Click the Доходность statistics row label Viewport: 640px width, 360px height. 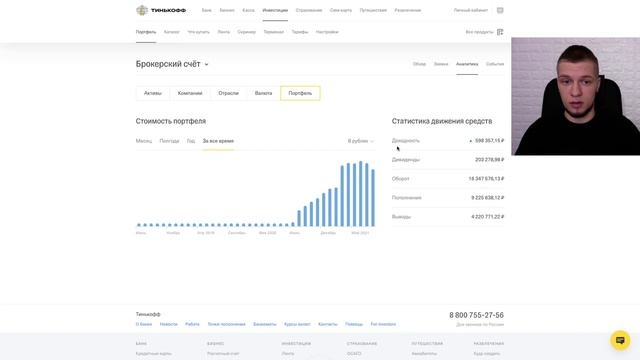click(x=406, y=140)
